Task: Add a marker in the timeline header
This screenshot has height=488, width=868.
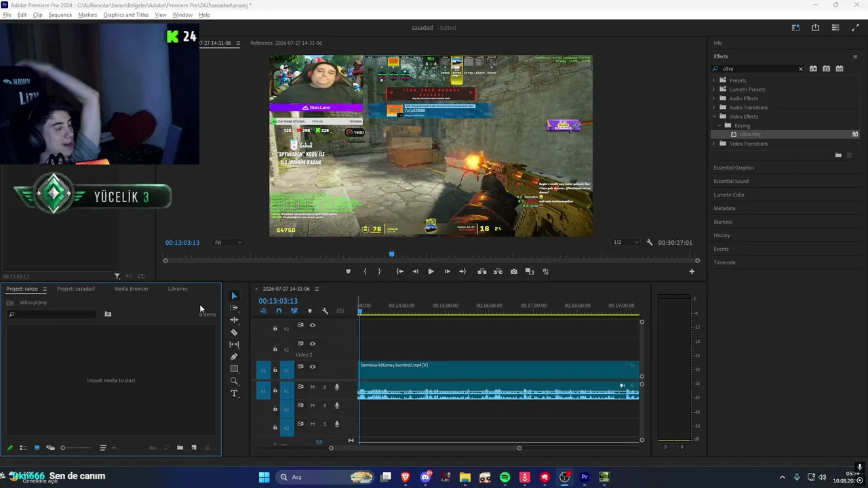Action: [310, 311]
